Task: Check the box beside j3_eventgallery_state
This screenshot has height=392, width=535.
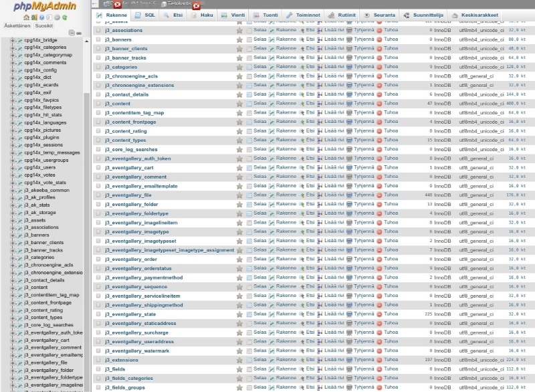Action: pyautogui.click(x=98, y=314)
